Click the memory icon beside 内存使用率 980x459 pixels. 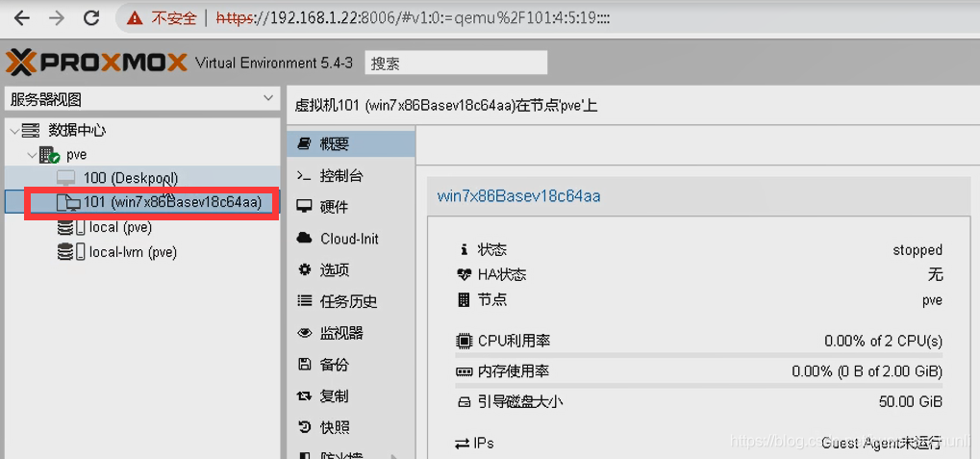pos(464,371)
